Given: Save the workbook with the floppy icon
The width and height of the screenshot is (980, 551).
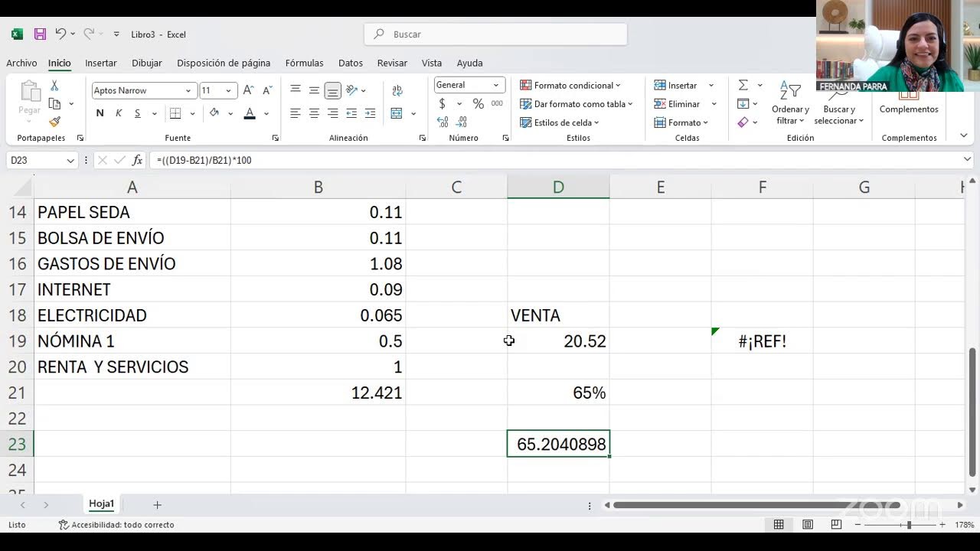Looking at the screenshot, I should pyautogui.click(x=40, y=34).
